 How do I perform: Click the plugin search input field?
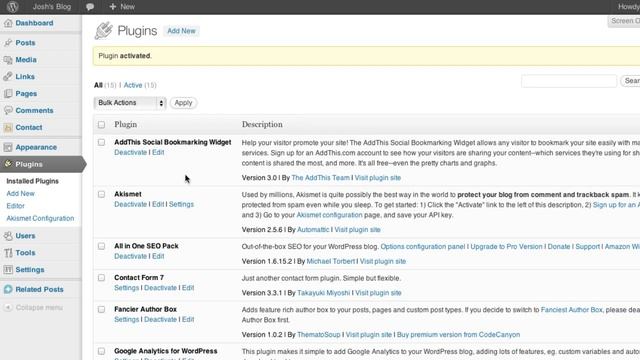[569, 81]
